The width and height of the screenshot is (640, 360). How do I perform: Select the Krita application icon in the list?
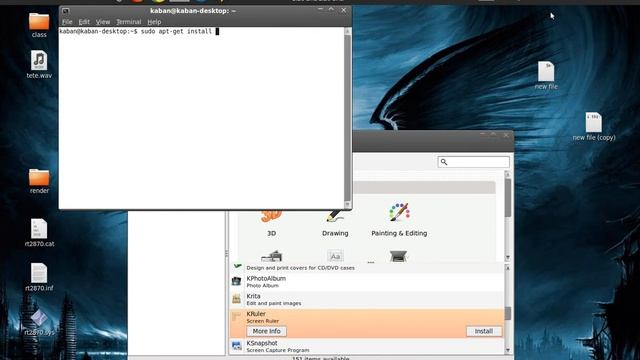[x=236, y=299]
